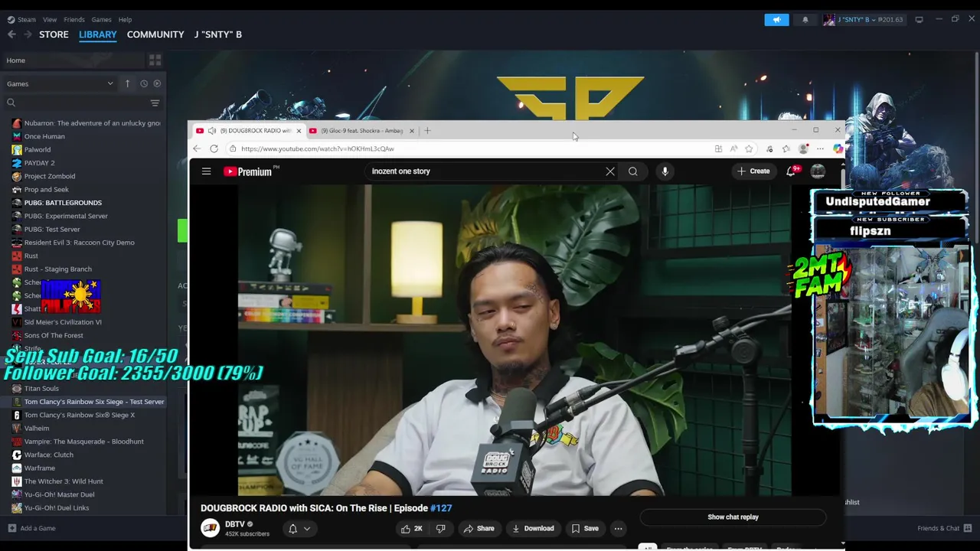This screenshot has height=551, width=980.
Task: Close the Gloc-9 feat. Shockra tab
Action: [411, 131]
